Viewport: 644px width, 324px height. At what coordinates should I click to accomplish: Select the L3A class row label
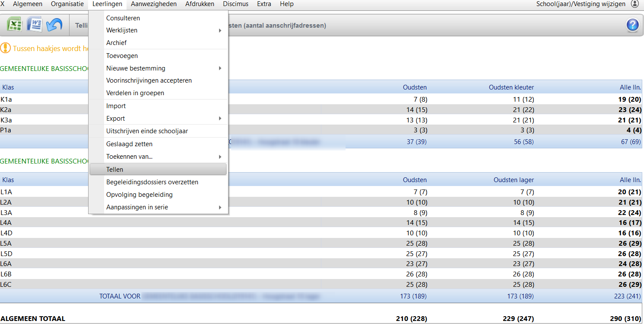[x=6, y=212]
